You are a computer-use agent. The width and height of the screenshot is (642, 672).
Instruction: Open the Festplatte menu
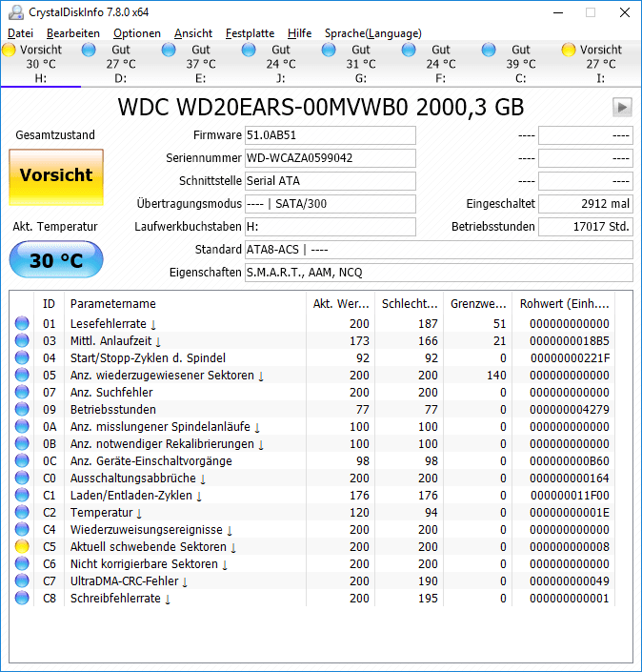click(251, 33)
